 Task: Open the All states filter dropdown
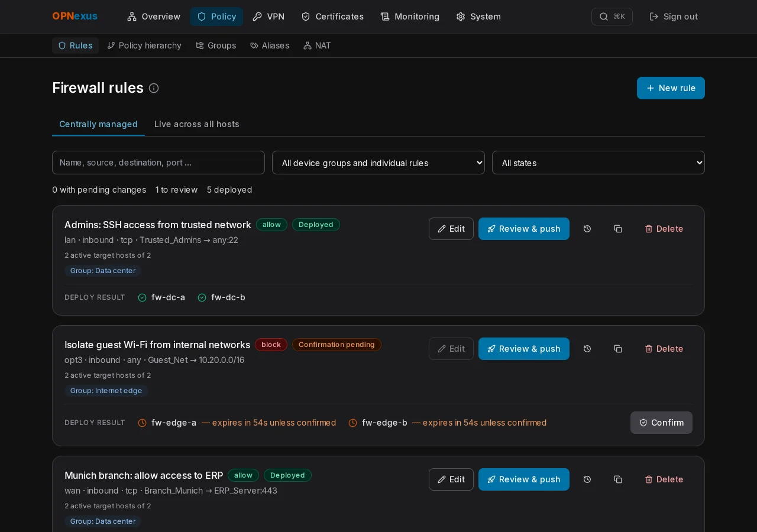coord(599,163)
